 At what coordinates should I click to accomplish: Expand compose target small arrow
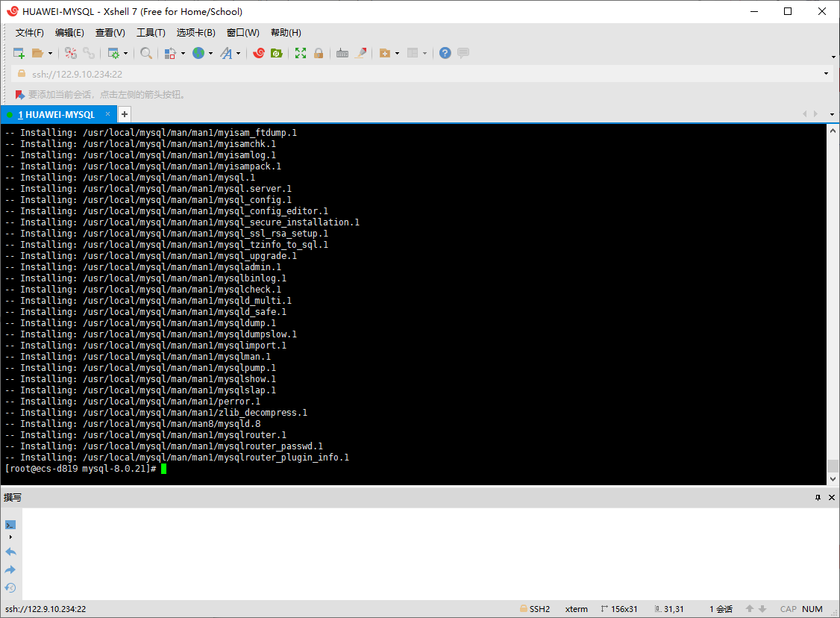(x=10, y=537)
